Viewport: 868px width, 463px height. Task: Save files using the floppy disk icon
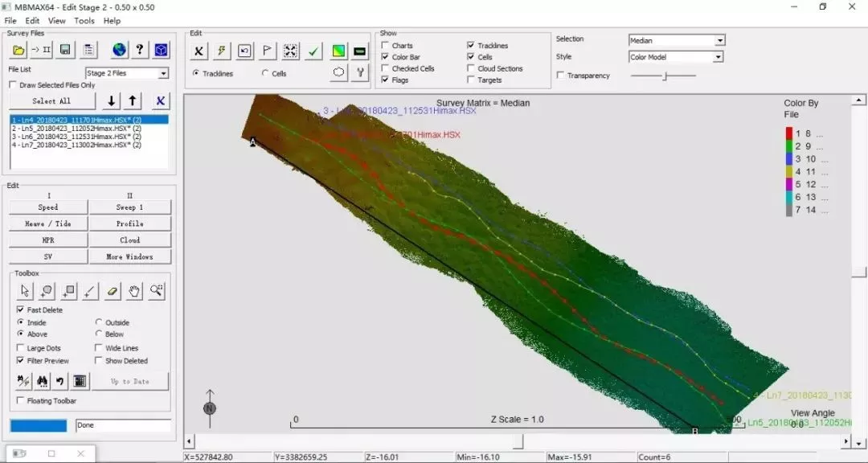point(65,50)
